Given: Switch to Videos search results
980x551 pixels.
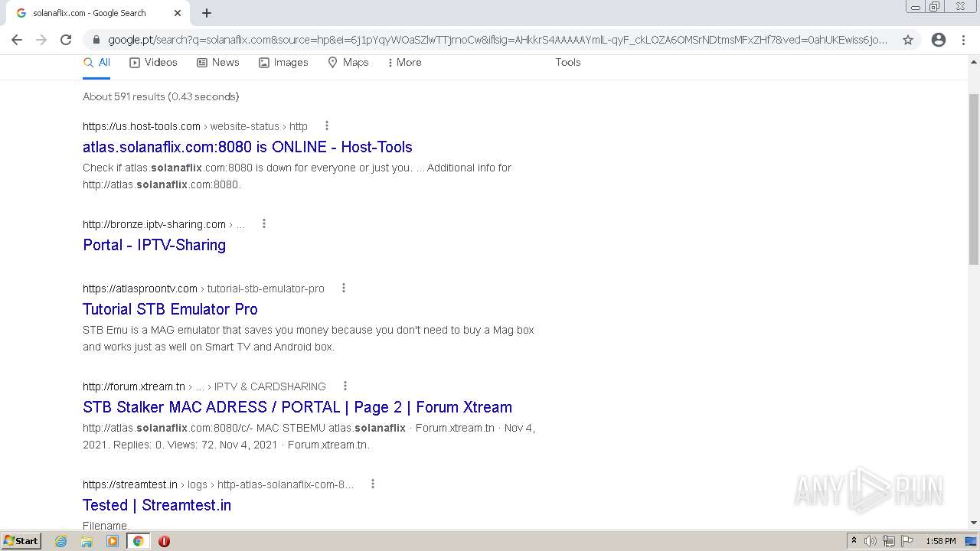Looking at the screenshot, I should click(x=153, y=63).
